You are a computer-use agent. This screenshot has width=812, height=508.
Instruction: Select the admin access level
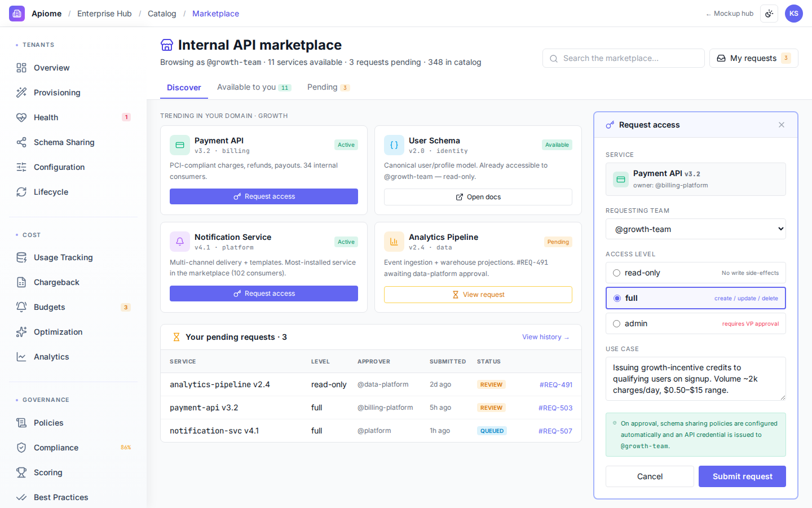click(696, 323)
